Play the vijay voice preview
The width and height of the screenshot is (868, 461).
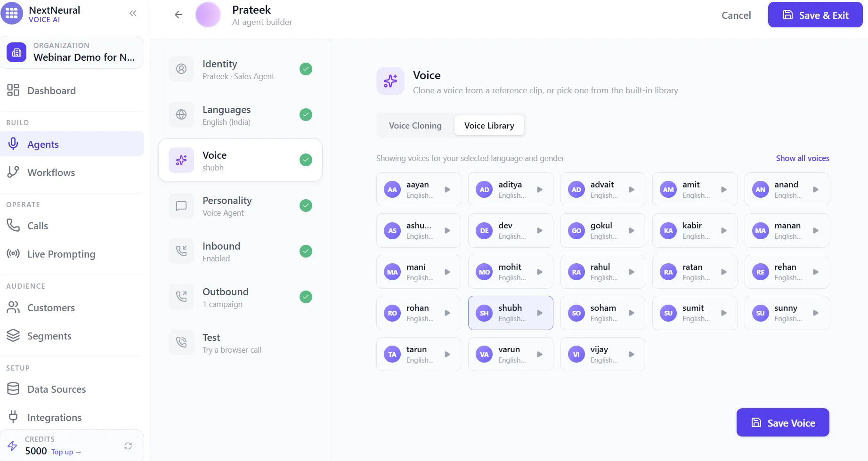pos(632,354)
